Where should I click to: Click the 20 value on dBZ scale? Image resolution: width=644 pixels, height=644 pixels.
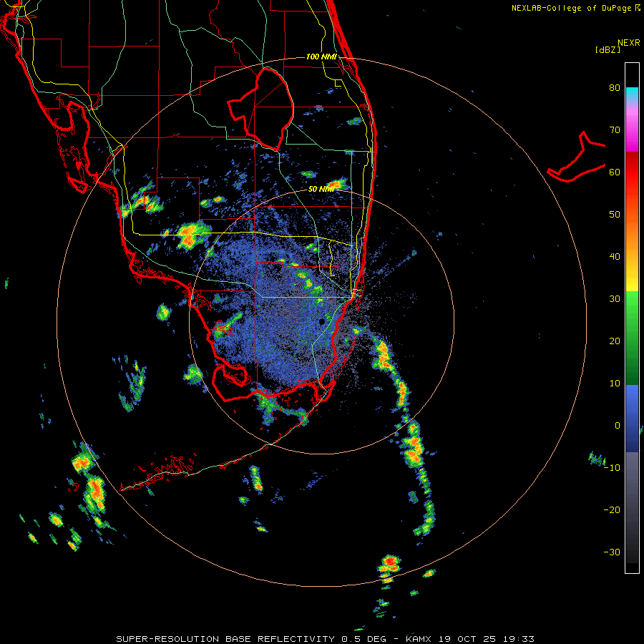[615, 341]
